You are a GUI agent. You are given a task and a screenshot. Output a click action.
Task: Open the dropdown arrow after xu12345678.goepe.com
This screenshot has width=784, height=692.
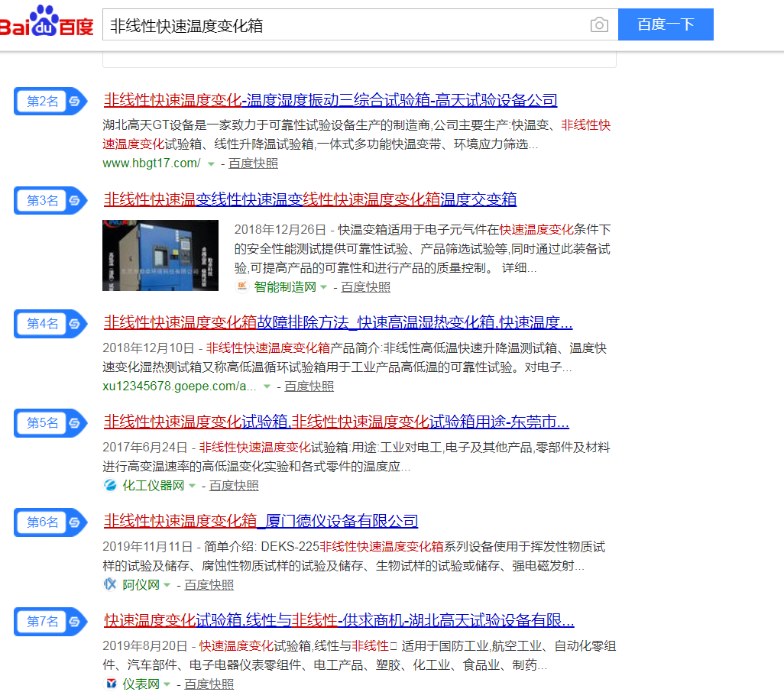click(x=267, y=387)
